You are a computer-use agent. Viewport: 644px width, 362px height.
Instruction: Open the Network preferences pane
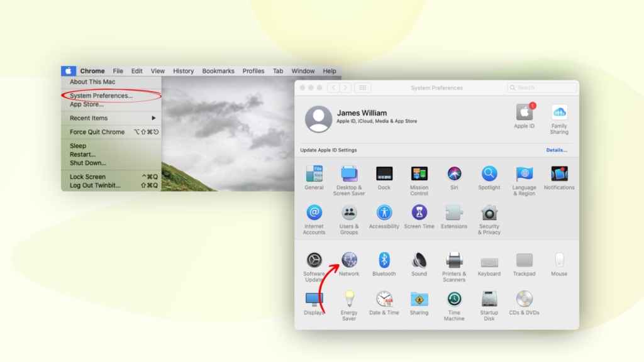[349, 264]
